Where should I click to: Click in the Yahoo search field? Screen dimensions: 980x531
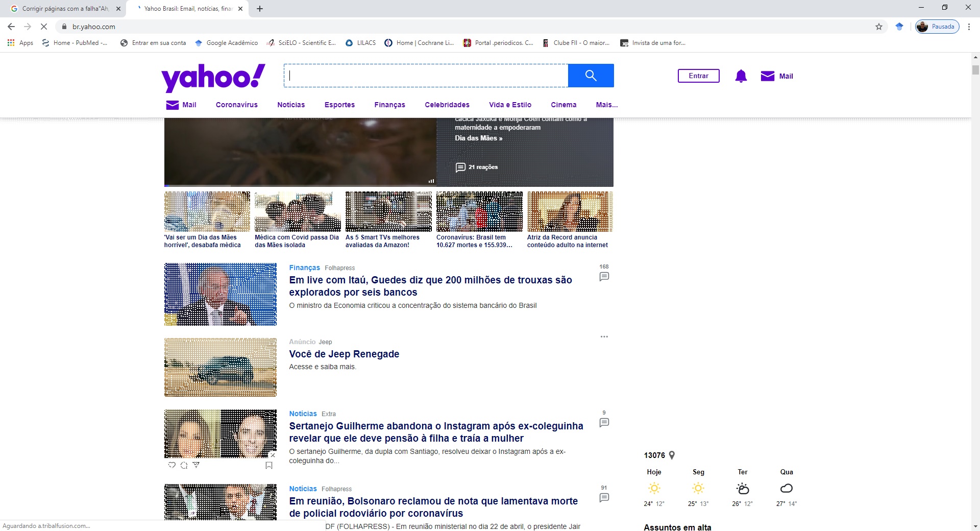pos(426,76)
